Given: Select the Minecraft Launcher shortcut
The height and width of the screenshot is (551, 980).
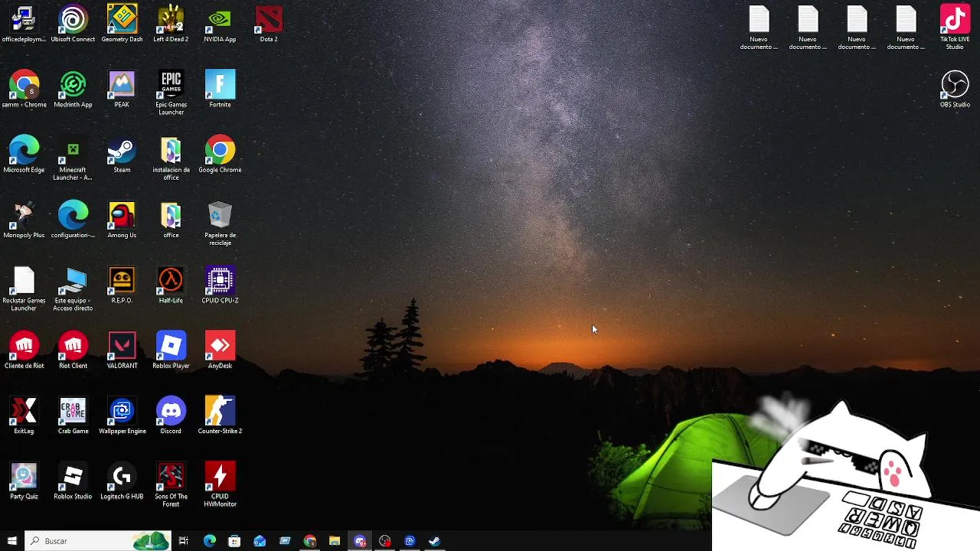Looking at the screenshot, I should (73, 158).
